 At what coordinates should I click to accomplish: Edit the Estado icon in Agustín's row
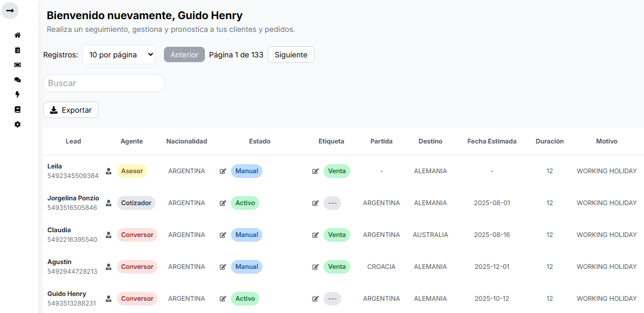point(223,267)
